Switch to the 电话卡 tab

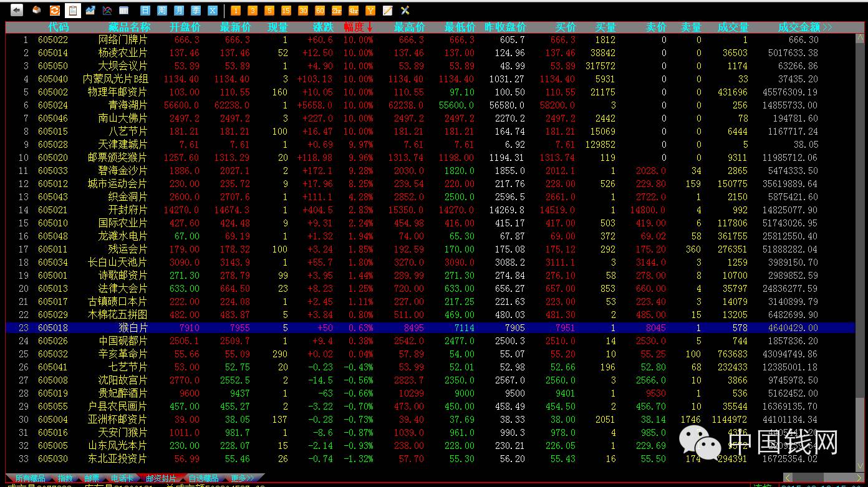tap(122, 478)
